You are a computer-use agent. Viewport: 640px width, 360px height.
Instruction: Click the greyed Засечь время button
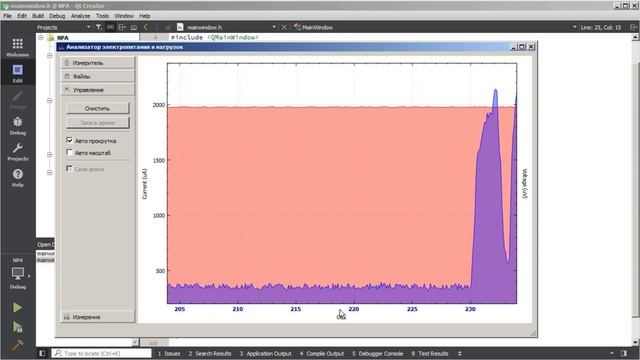tap(98, 122)
